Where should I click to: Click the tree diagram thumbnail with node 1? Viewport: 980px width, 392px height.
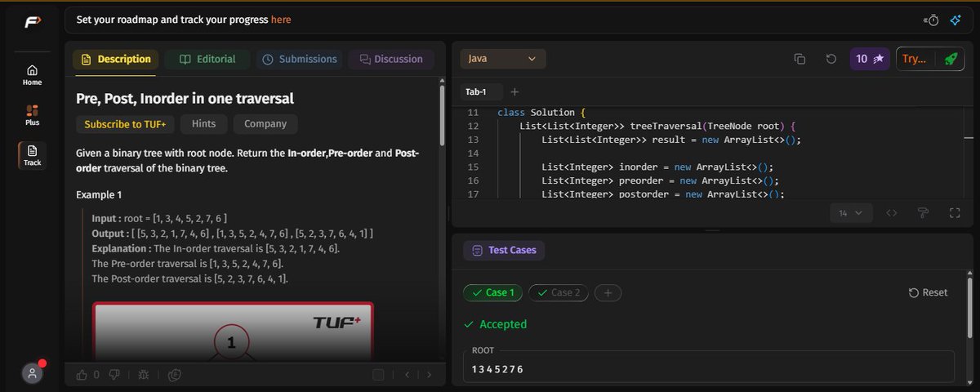[x=233, y=331]
